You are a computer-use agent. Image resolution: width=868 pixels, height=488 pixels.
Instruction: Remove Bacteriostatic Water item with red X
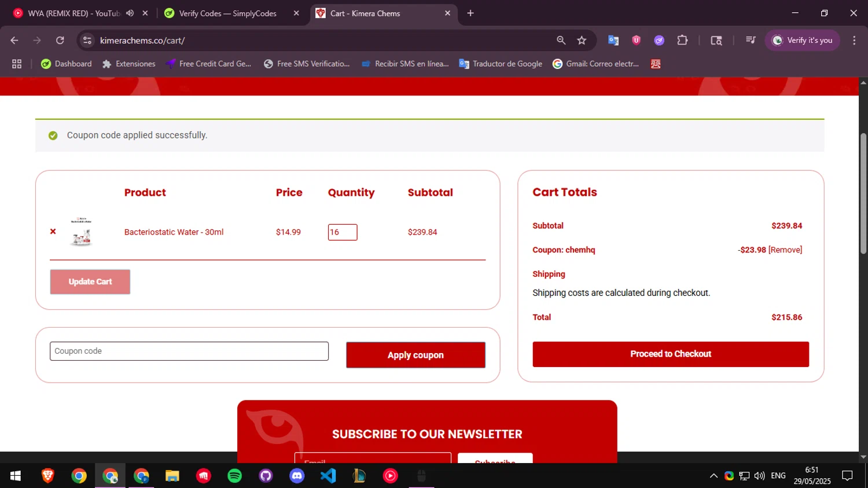pos(53,232)
